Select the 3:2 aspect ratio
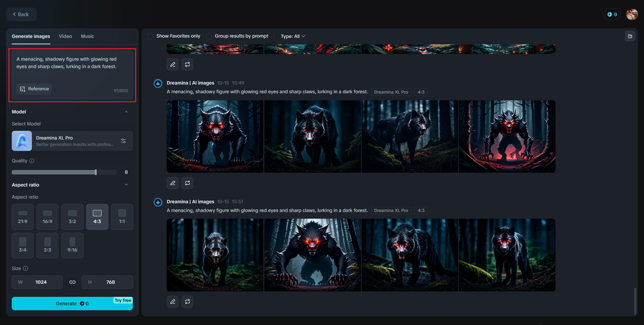Viewport: 644px width, 325px height. point(72,217)
